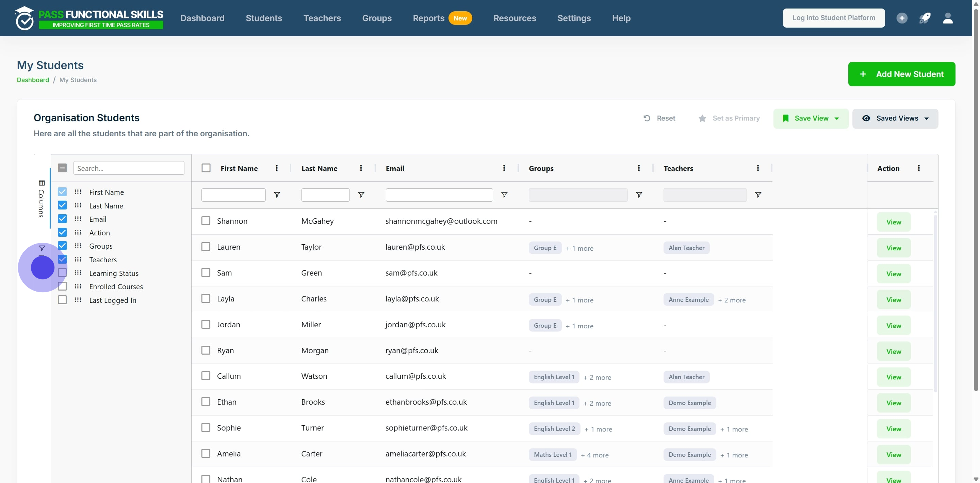Click First Name column menu dots
Viewport: 980px width, 483px height.
point(277,168)
